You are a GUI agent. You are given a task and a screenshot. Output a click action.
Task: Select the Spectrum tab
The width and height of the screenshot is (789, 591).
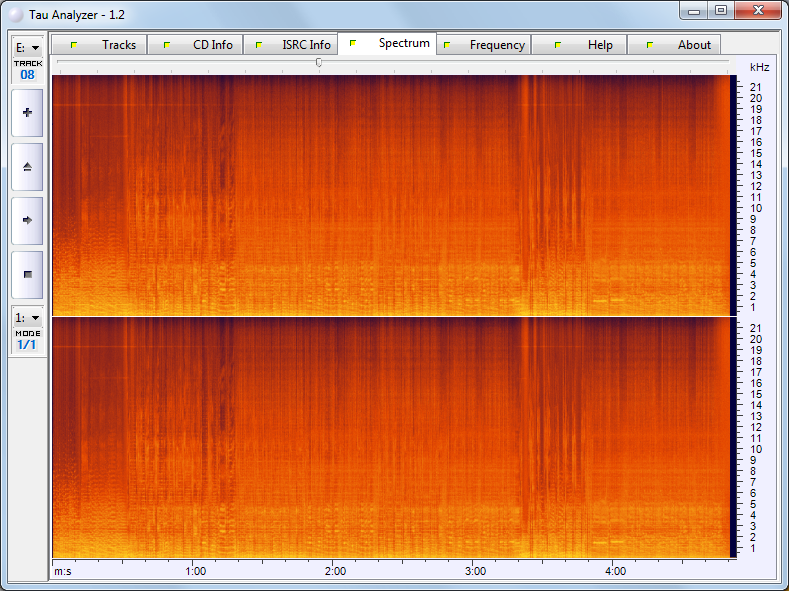[x=388, y=44]
